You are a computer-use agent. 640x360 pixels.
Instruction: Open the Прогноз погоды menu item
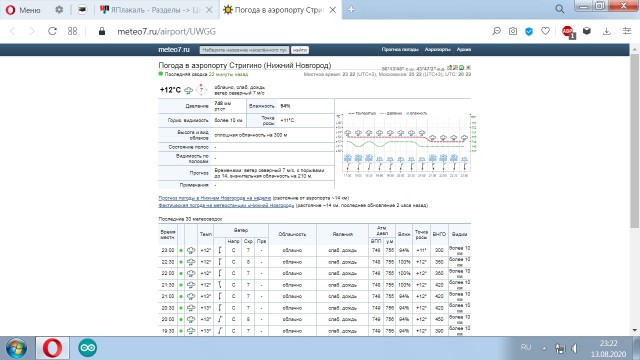[x=400, y=49]
